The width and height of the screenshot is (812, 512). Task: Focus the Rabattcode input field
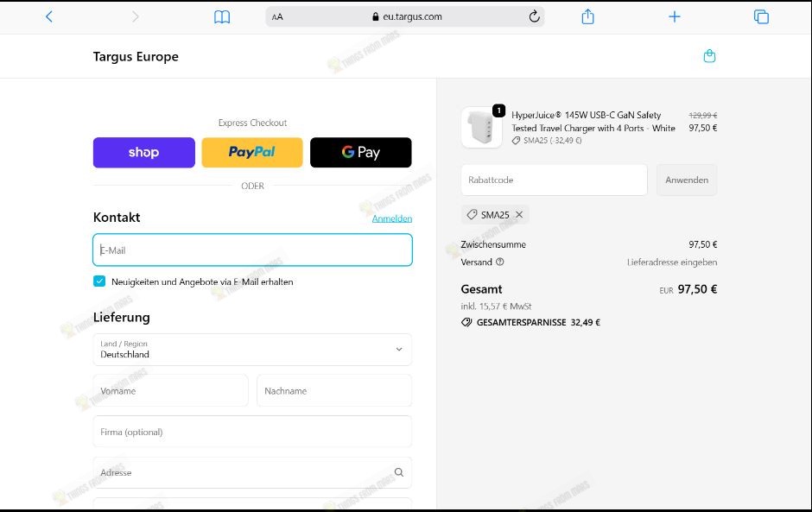(x=554, y=180)
